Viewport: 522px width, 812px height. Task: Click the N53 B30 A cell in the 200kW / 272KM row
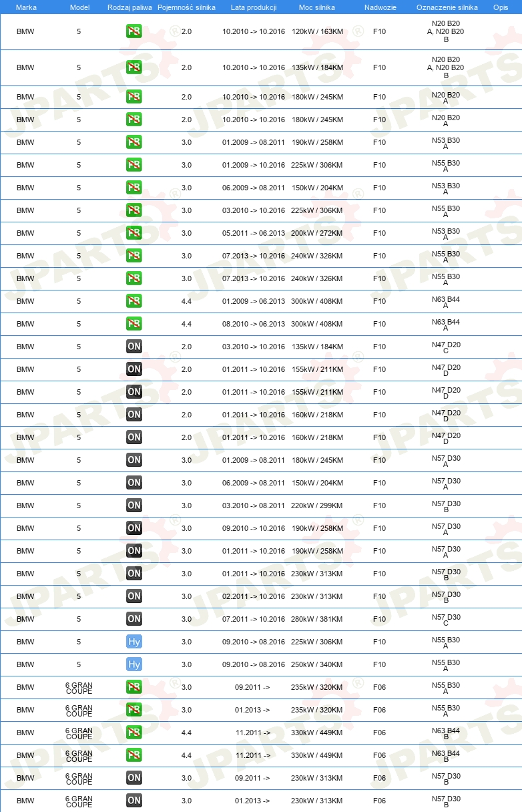coord(446,234)
